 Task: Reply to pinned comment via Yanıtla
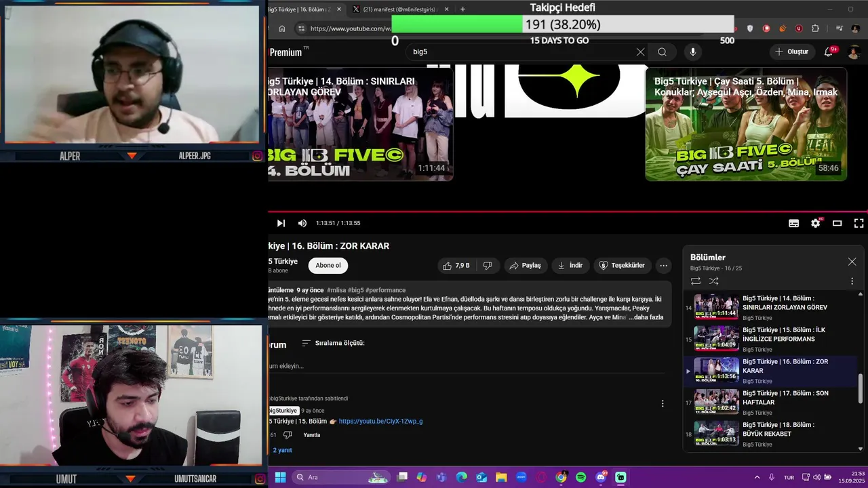[312, 435]
